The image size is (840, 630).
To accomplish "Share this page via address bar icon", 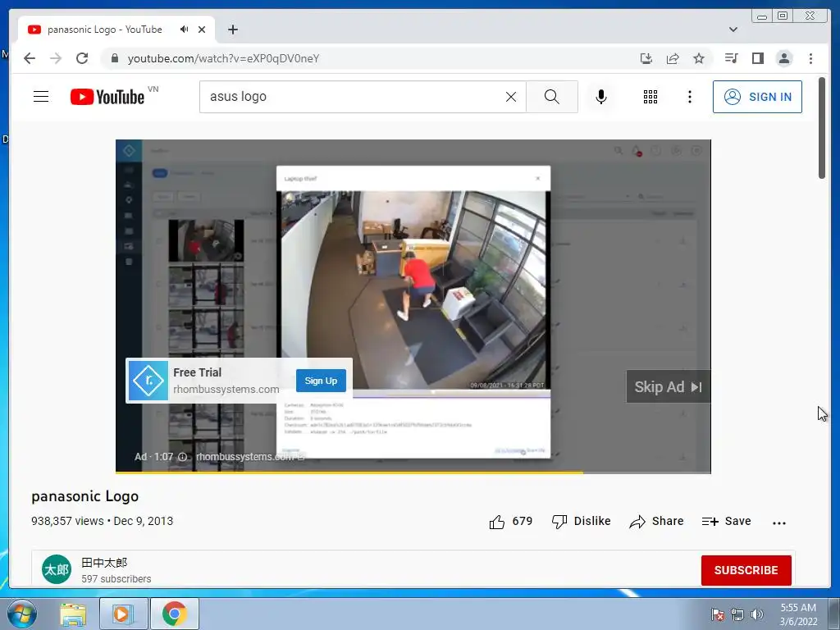I will pos(673,58).
